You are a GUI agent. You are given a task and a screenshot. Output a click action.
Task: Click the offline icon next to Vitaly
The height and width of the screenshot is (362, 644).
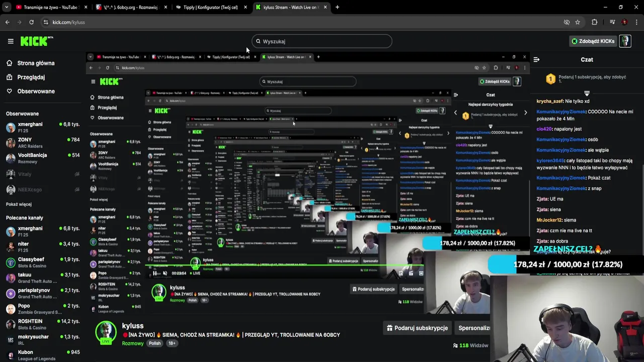(76, 174)
